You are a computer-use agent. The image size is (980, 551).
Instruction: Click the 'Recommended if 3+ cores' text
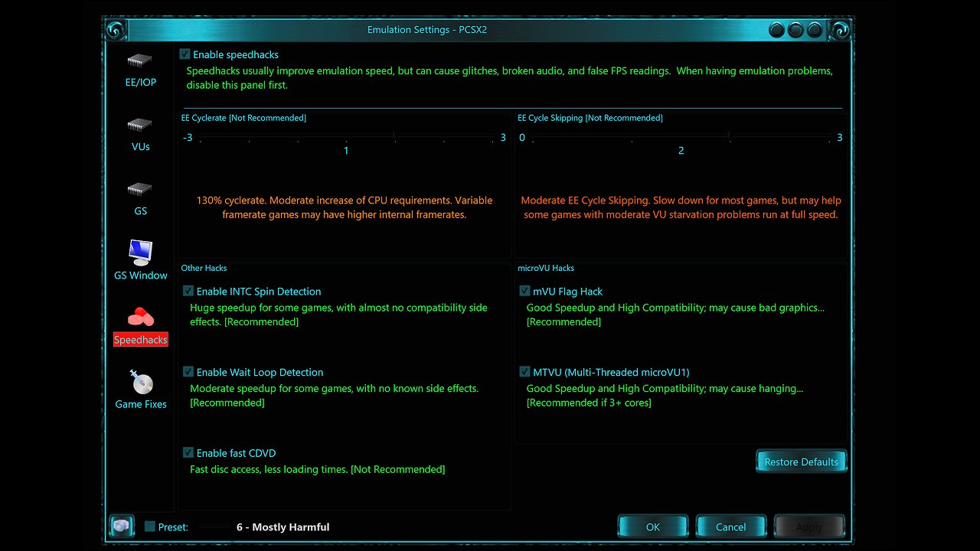tap(589, 403)
